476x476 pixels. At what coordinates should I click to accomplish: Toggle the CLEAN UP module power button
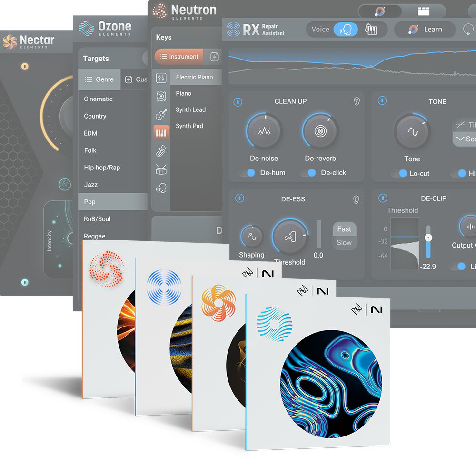[x=238, y=102]
